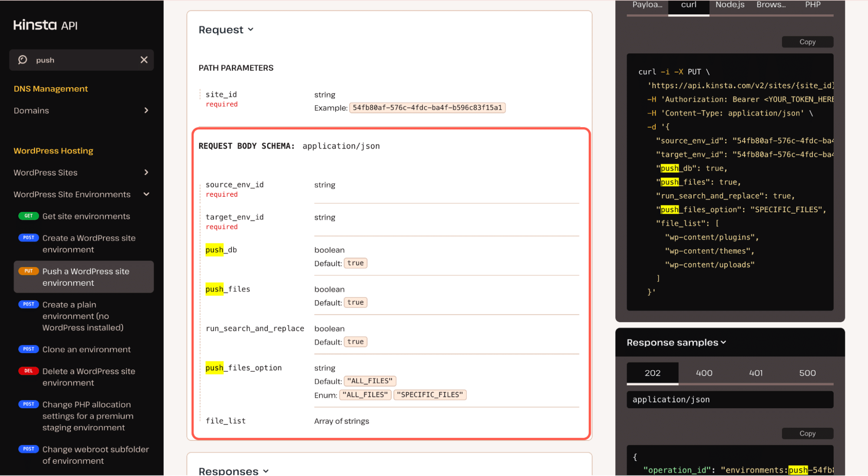Switch to the PHP code sample tab
The width and height of the screenshot is (868, 476).
pyautogui.click(x=812, y=5)
